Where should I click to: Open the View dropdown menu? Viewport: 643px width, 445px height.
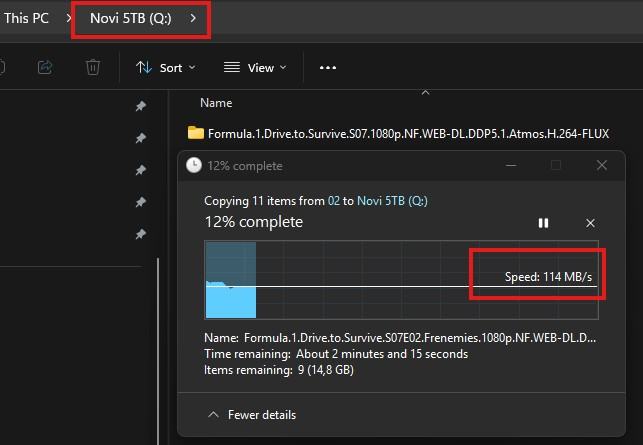click(254, 67)
